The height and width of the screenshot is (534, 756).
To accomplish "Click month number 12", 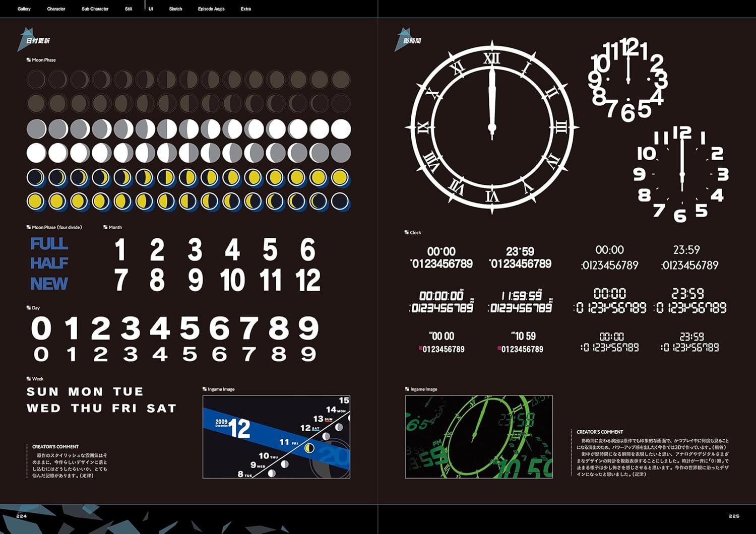I will [308, 281].
